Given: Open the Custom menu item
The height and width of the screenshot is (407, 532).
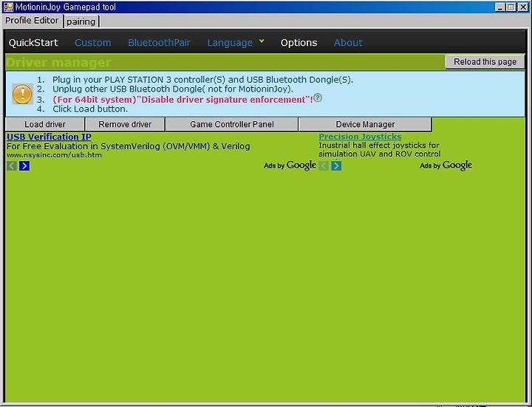Looking at the screenshot, I should pos(92,43).
